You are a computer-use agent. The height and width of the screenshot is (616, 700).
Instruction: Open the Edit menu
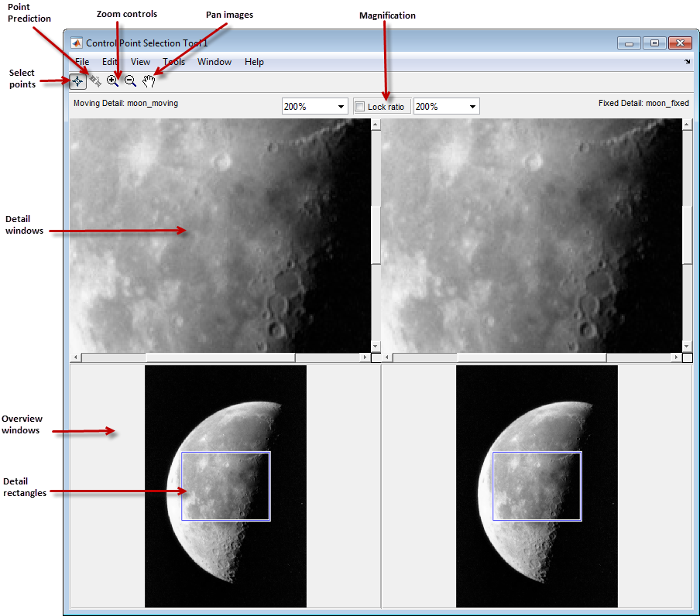[x=110, y=62]
